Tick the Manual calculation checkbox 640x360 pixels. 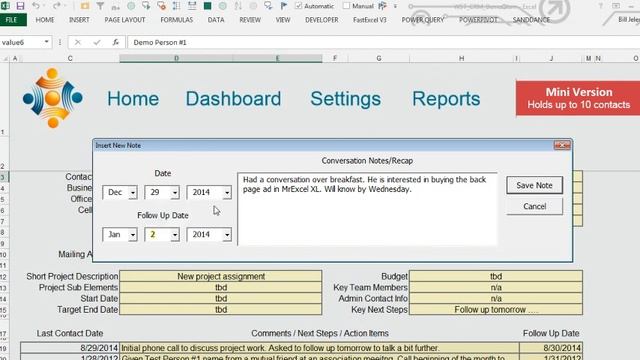(346, 6)
